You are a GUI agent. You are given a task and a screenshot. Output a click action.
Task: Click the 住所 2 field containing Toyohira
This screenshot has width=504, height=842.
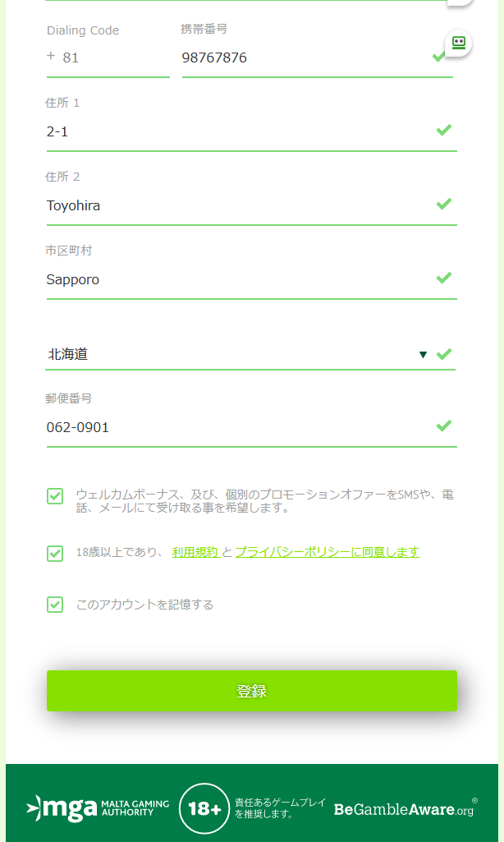[252, 205]
